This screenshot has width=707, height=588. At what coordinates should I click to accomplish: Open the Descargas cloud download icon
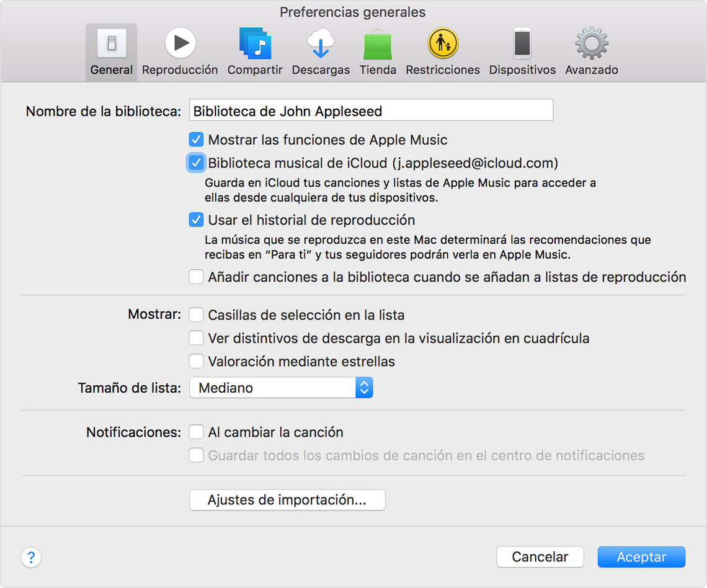[321, 43]
